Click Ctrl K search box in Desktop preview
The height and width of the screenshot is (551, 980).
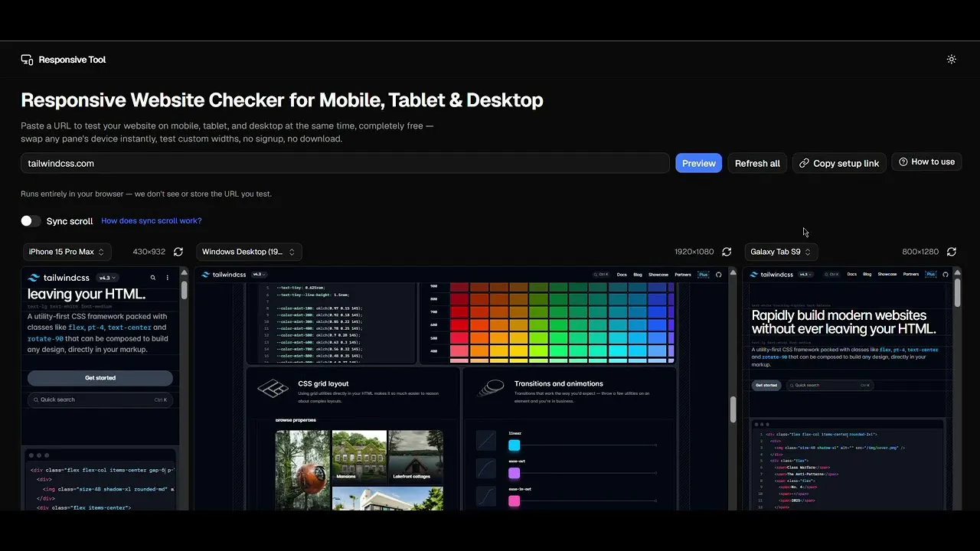pos(602,274)
